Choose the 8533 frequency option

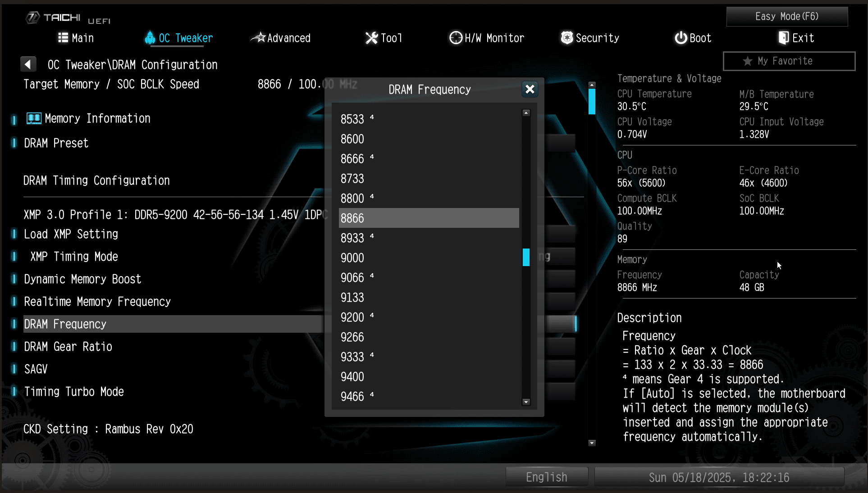pyautogui.click(x=352, y=119)
